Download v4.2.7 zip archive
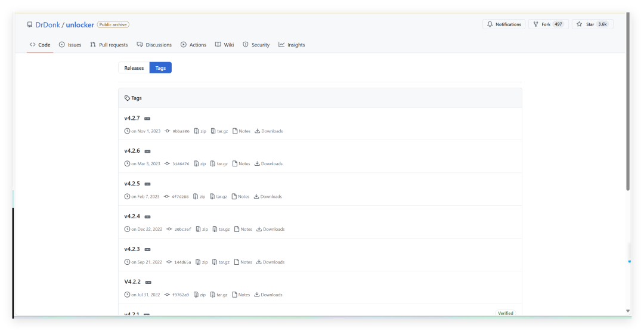 click(200, 131)
